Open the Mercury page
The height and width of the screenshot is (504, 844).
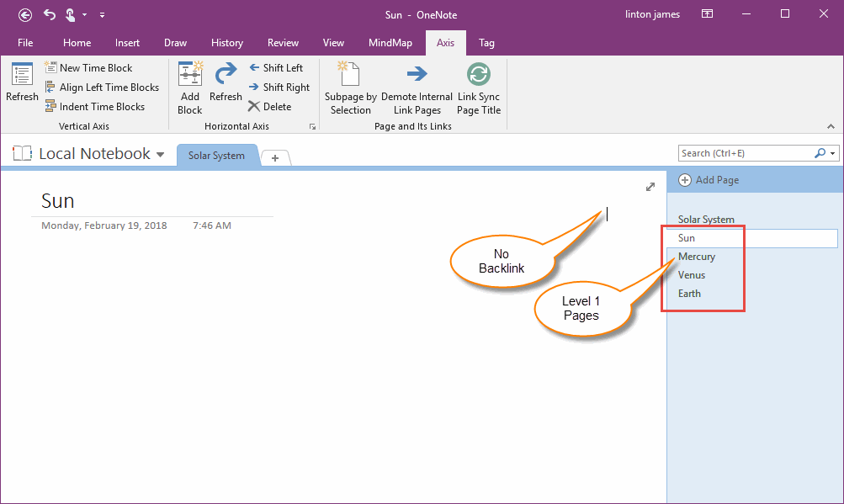tap(697, 257)
